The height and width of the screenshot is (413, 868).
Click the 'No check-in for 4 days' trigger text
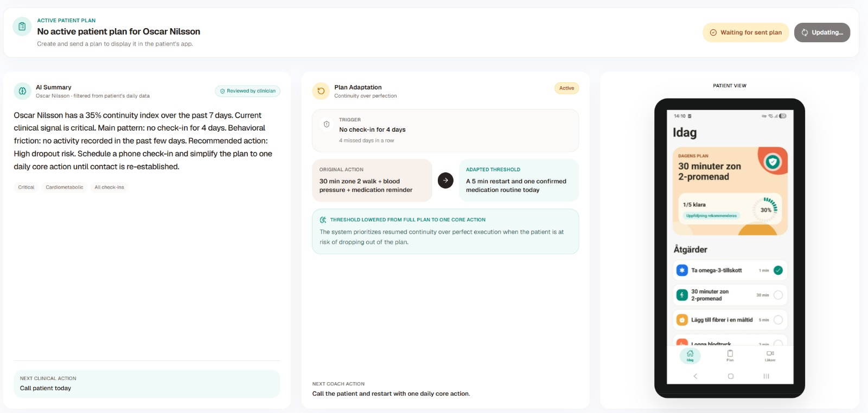point(372,130)
